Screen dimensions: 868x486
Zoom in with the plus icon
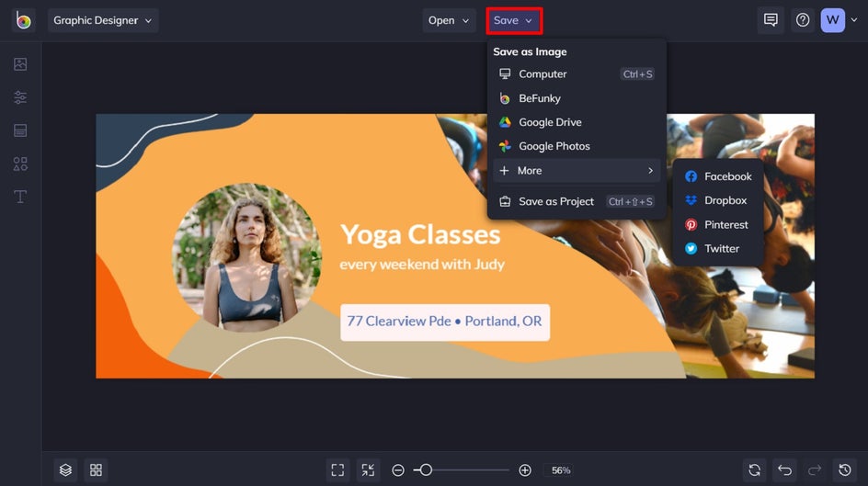pyautogui.click(x=525, y=470)
